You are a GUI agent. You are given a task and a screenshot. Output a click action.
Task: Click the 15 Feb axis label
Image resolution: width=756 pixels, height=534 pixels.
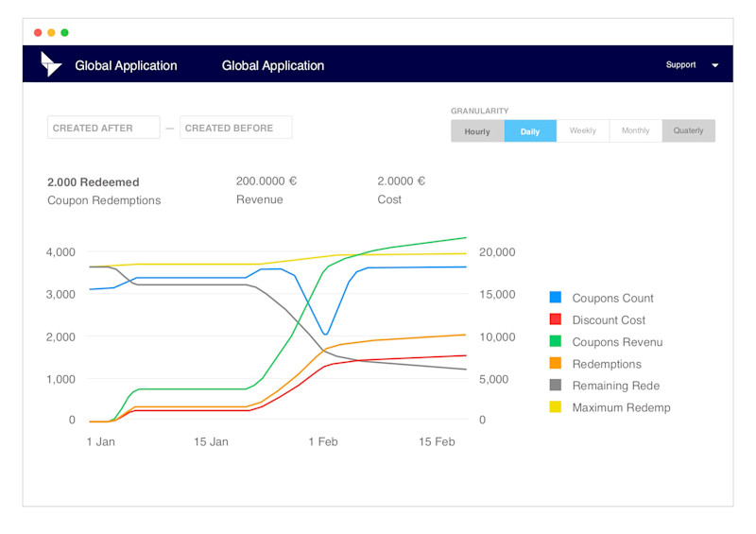pyautogui.click(x=437, y=441)
